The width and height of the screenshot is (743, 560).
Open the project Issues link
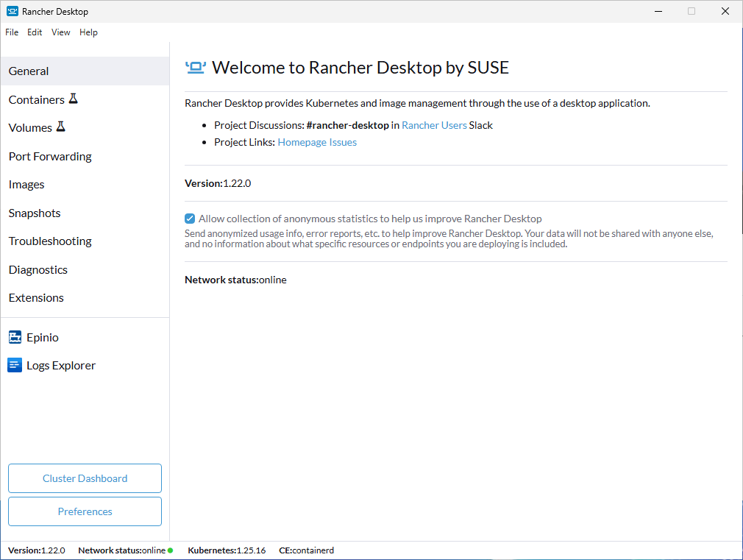343,142
